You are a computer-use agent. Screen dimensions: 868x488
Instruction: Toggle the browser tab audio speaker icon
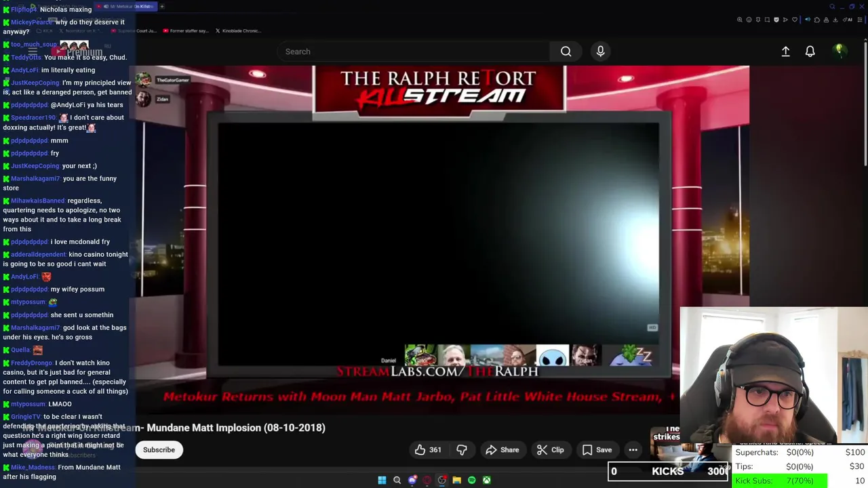(808, 20)
